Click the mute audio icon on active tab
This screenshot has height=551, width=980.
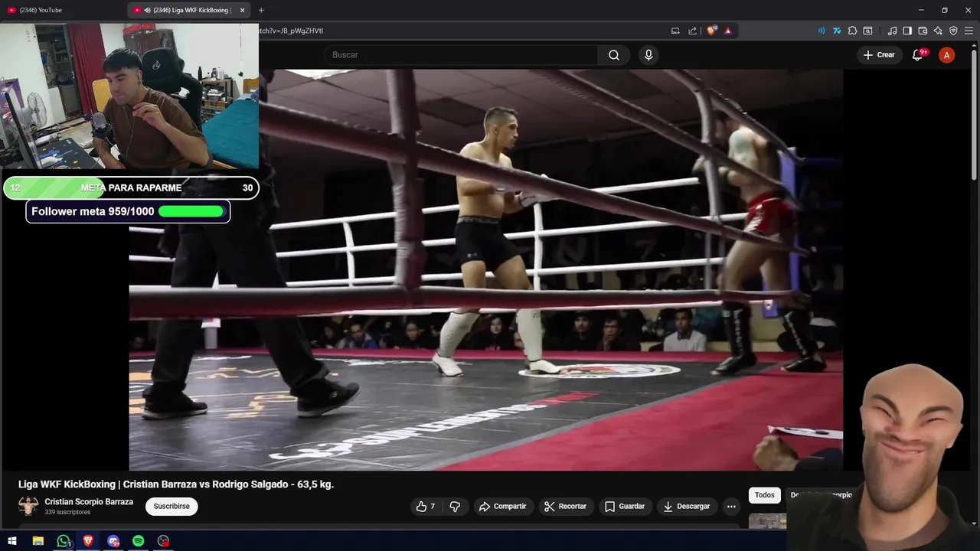click(147, 10)
